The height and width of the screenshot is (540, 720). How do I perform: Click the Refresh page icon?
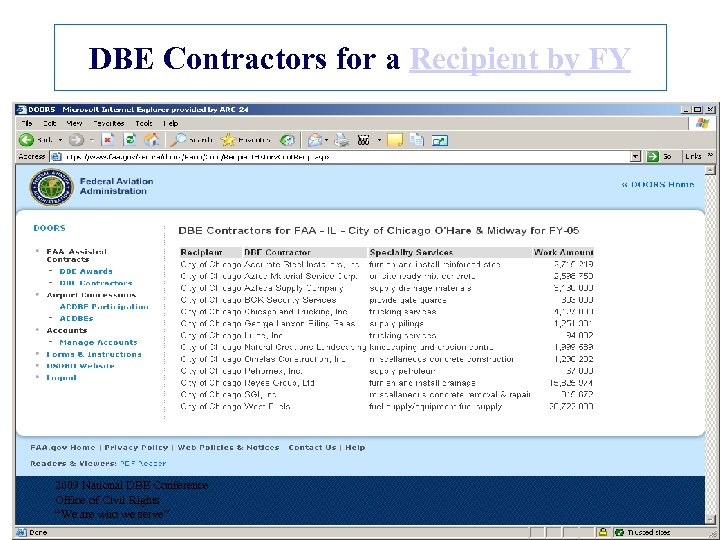tap(130, 140)
